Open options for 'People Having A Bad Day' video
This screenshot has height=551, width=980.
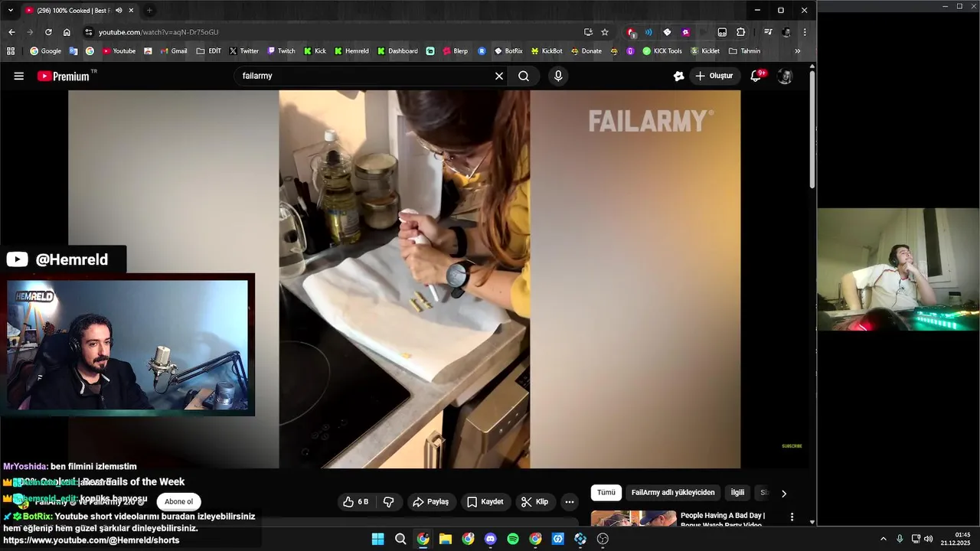pos(792,517)
